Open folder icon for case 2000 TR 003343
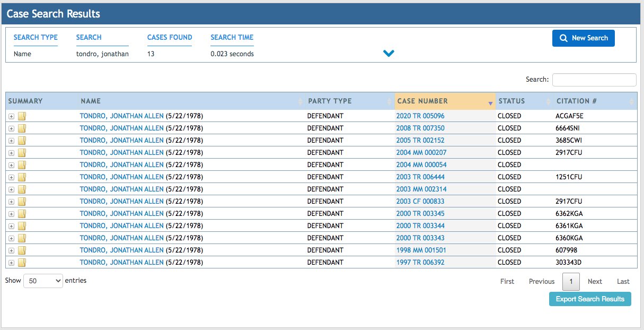 (x=22, y=238)
